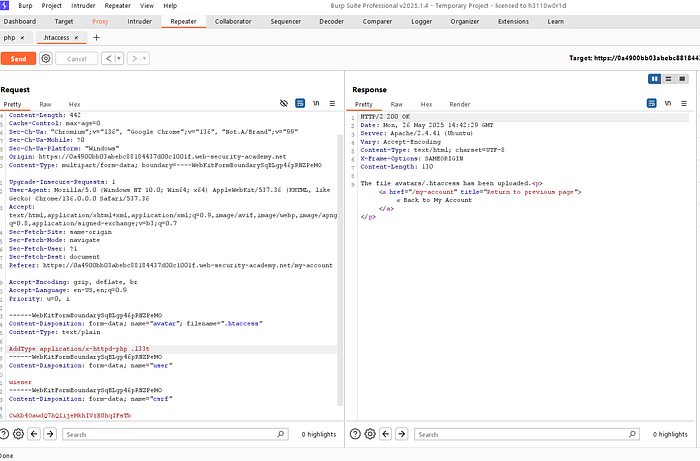Go to next Request search match
Viewport: 700px width, 461px height.
tap(50, 434)
